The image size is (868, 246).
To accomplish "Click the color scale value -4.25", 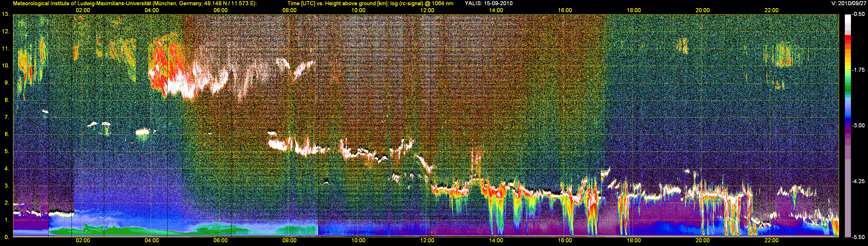I will click(x=858, y=181).
